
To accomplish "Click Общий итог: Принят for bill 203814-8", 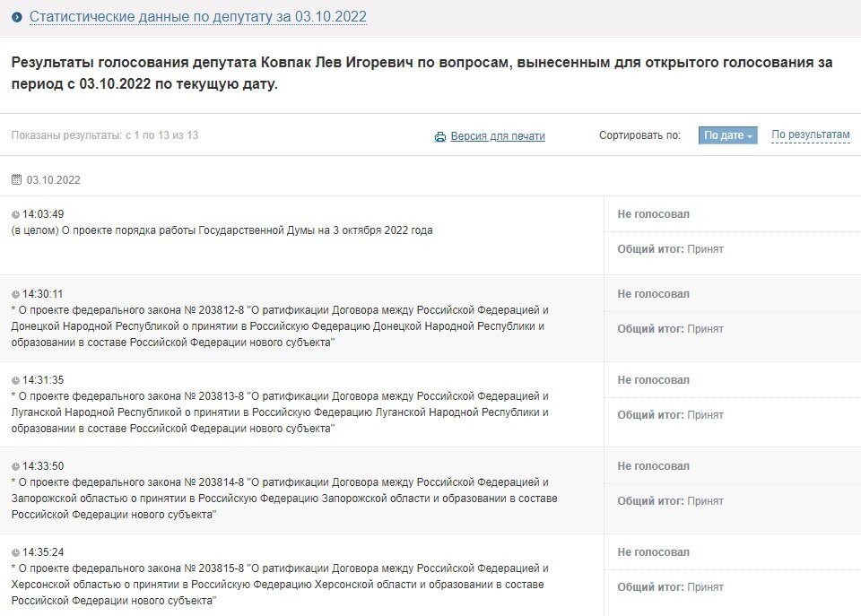I will [670, 501].
